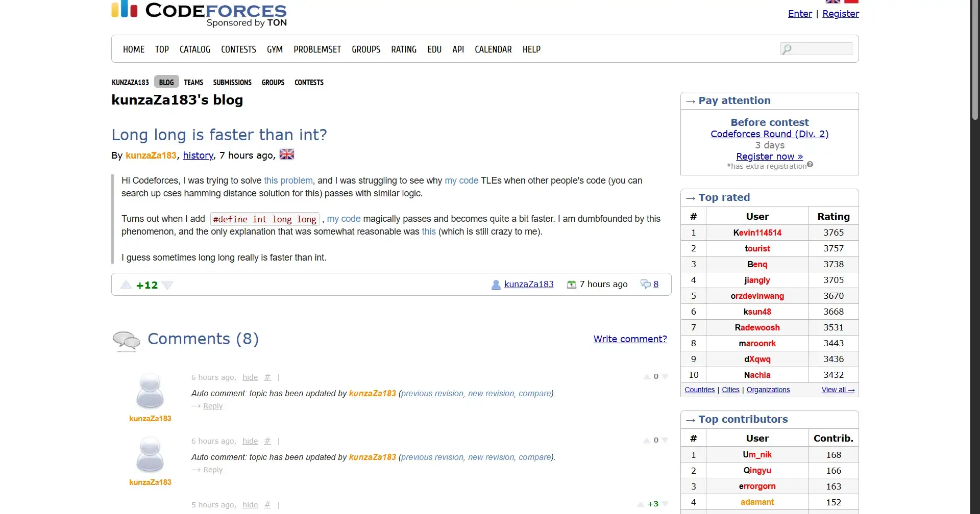This screenshot has width=980, height=514.
Task: Click rating value 3765
Action: click(x=834, y=233)
